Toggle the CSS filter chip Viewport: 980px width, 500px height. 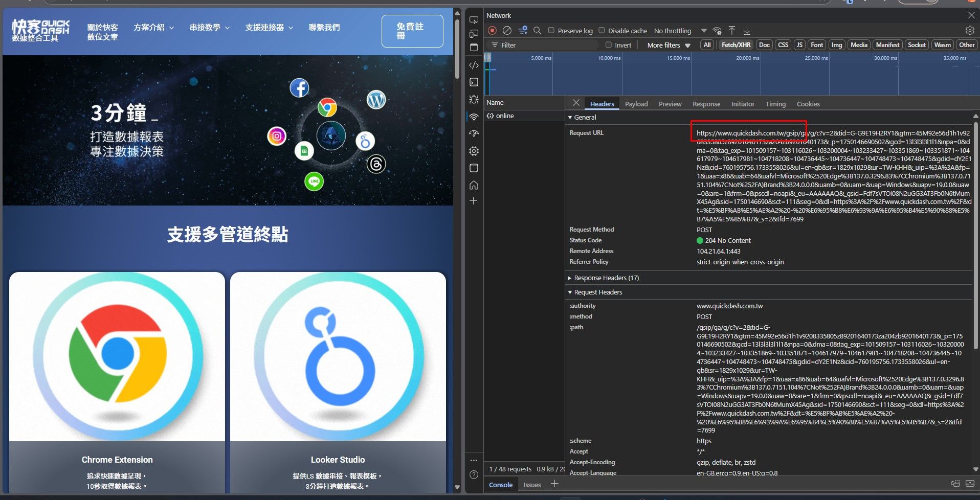click(783, 45)
